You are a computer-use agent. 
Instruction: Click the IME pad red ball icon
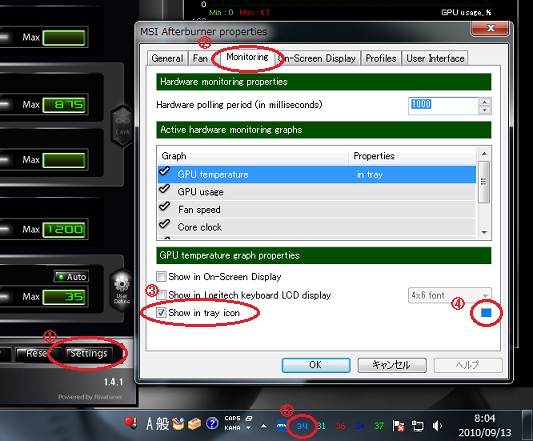point(131,423)
